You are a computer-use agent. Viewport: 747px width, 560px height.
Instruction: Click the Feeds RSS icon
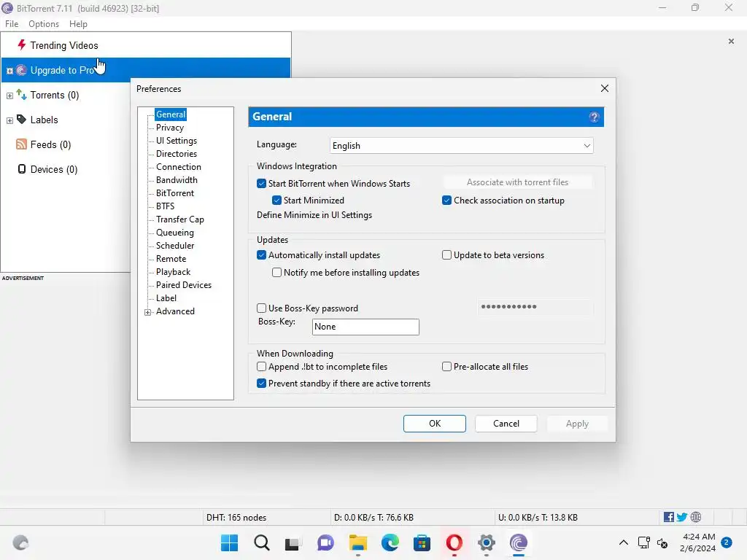(21, 144)
